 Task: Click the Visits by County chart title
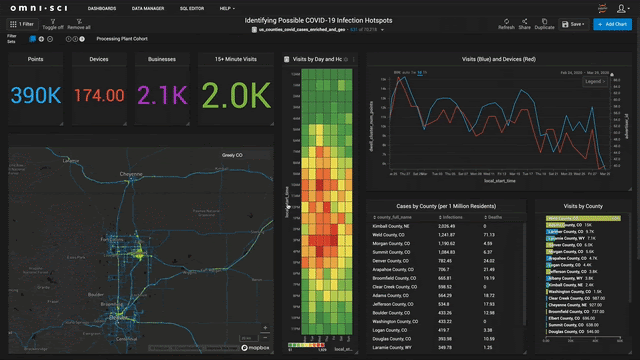point(583,206)
